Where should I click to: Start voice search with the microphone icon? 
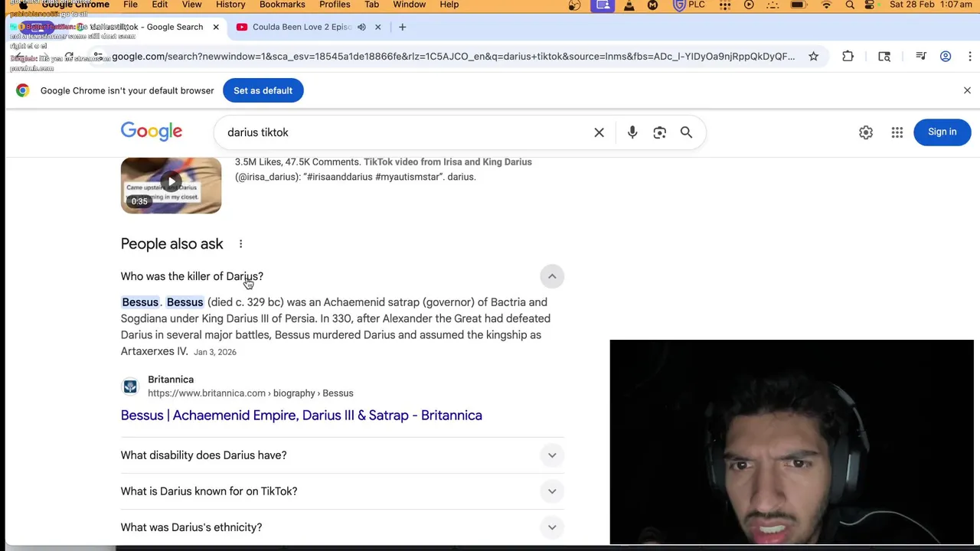tap(632, 132)
